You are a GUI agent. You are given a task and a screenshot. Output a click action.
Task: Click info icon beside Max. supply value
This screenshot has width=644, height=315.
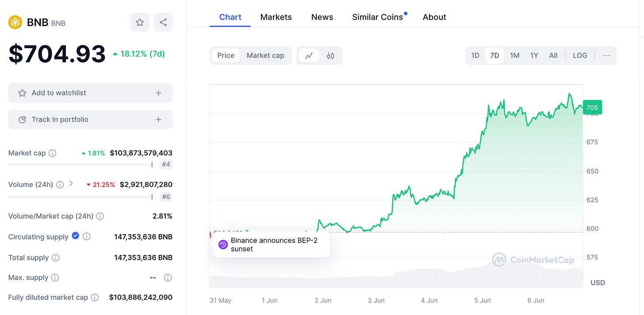point(168,278)
